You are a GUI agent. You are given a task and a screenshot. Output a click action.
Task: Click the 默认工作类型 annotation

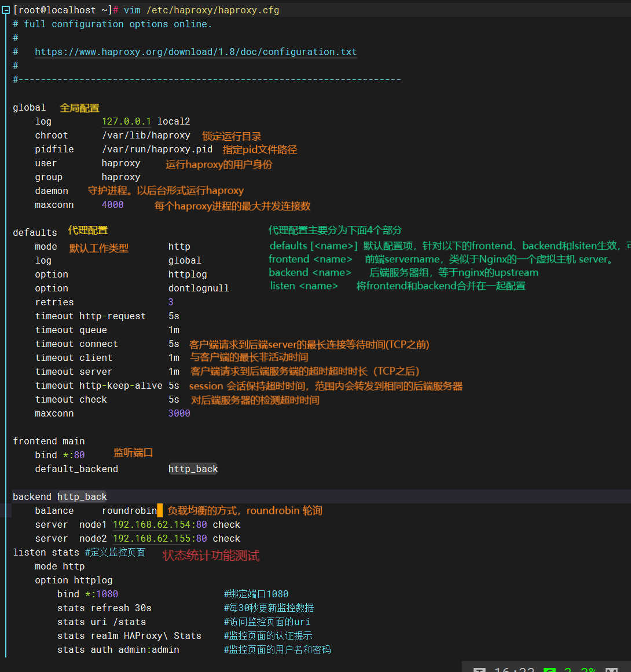pyautogui.click(x=99, y=248)
